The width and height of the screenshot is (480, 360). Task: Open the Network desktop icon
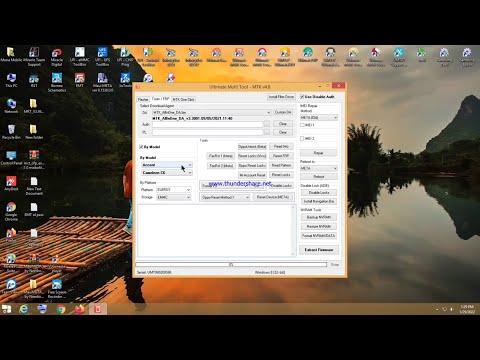click(x=11, y=106)
